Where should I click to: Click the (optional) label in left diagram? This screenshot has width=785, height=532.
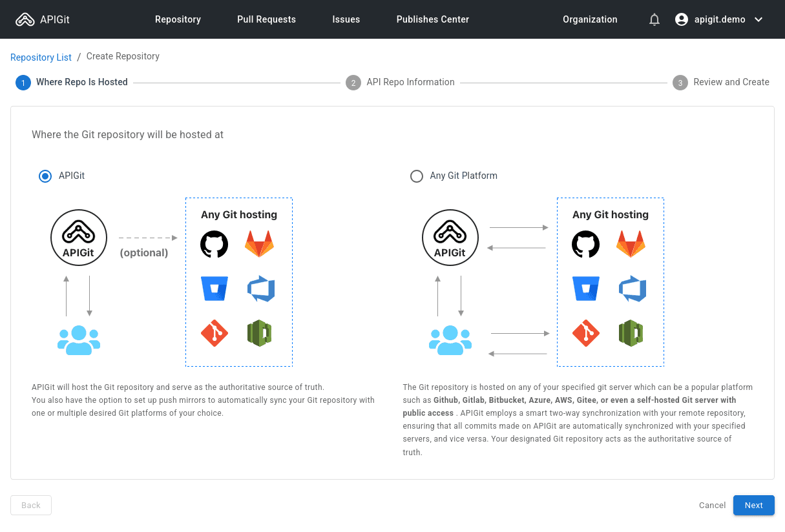[144, 252]
